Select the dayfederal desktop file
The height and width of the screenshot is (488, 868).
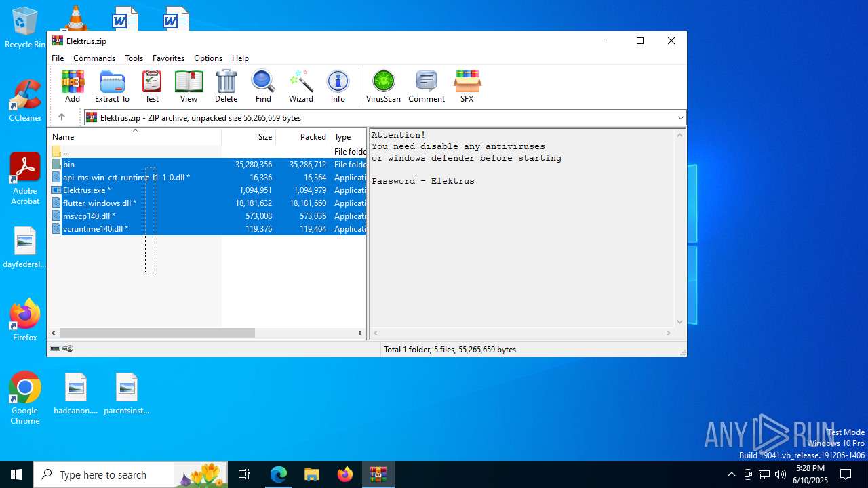click(x=25, y=247)
